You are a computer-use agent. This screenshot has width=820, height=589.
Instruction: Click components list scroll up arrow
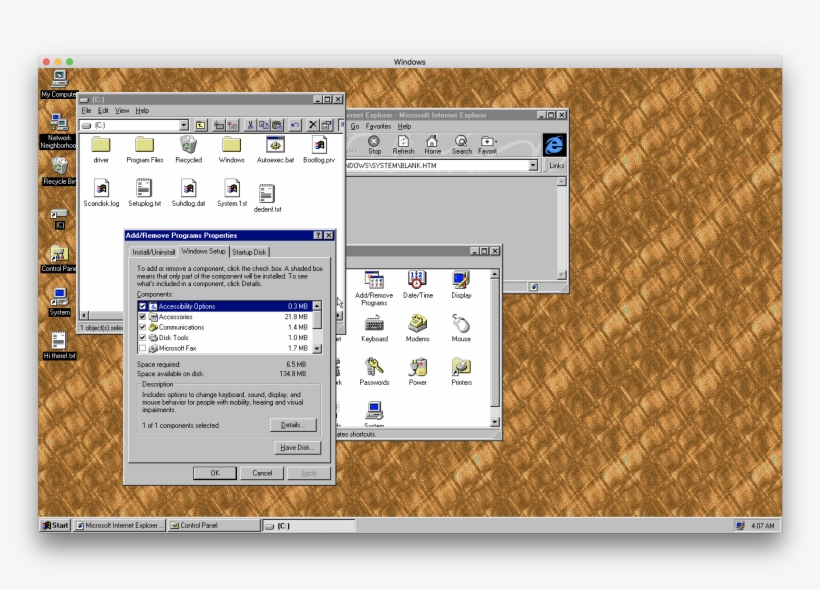317,305
